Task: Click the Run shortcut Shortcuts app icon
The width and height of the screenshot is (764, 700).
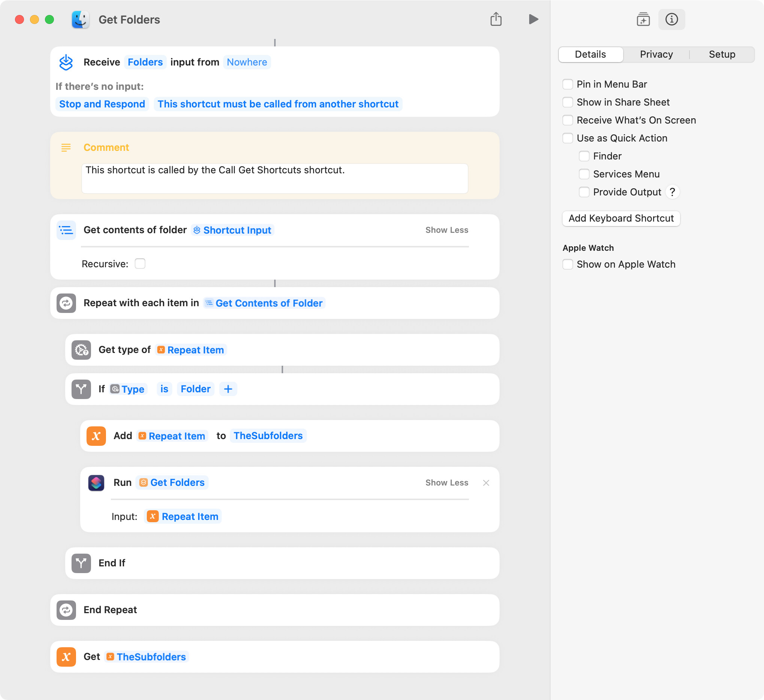Action: 96,483
